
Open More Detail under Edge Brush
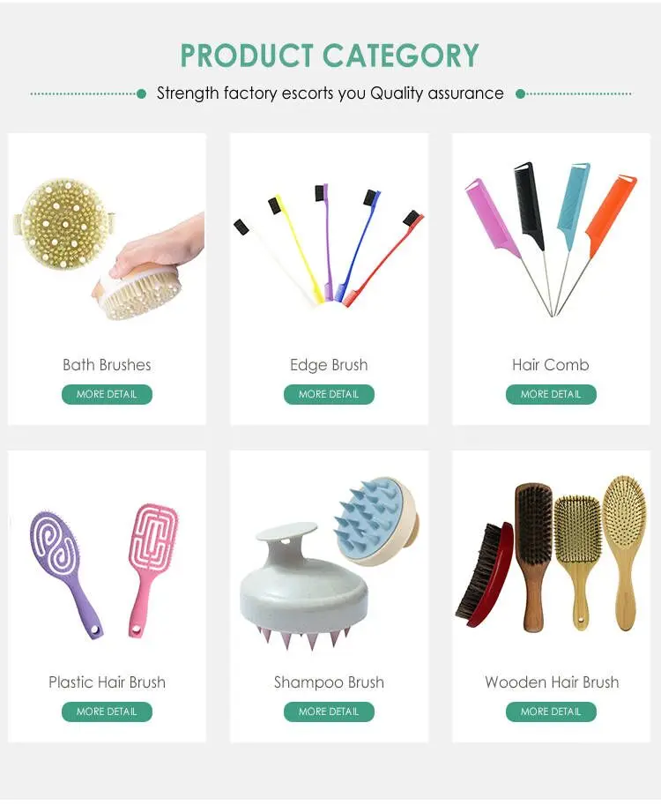[329, 394]
